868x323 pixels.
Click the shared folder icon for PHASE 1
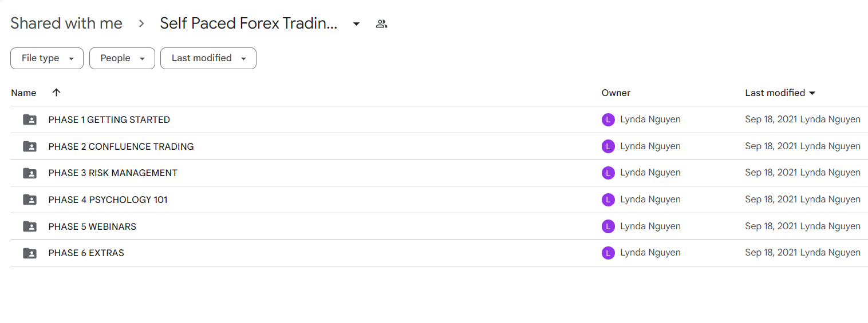[30, 119]
